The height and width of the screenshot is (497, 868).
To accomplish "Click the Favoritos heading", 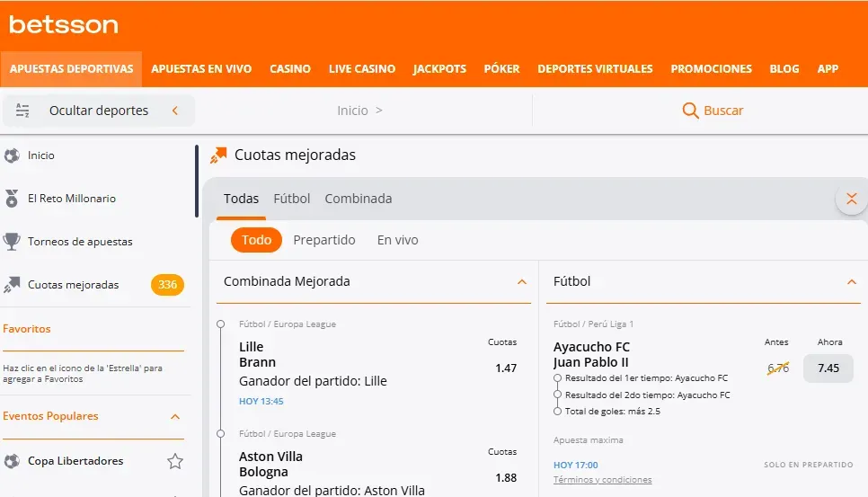I will pos(27,329).
